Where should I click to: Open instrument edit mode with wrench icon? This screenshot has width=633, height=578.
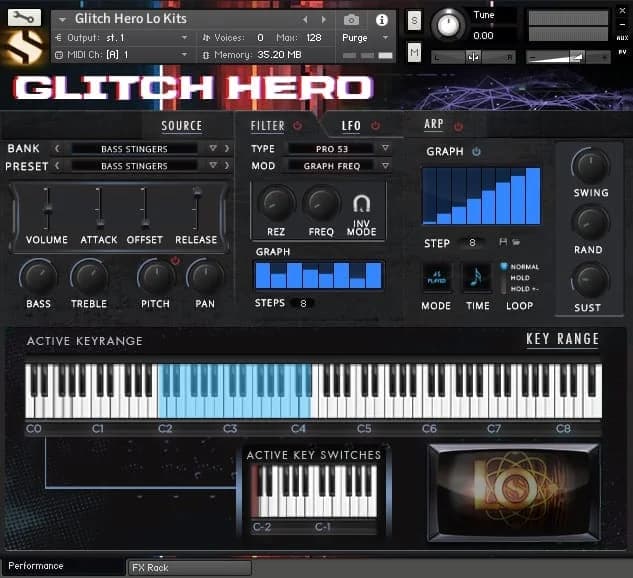pos(24,17)
